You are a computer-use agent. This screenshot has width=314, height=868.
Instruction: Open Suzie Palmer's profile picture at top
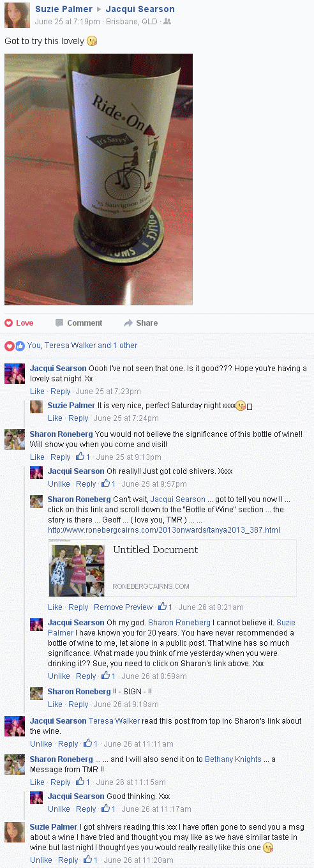pyautogui.click(x=17, y=15)
